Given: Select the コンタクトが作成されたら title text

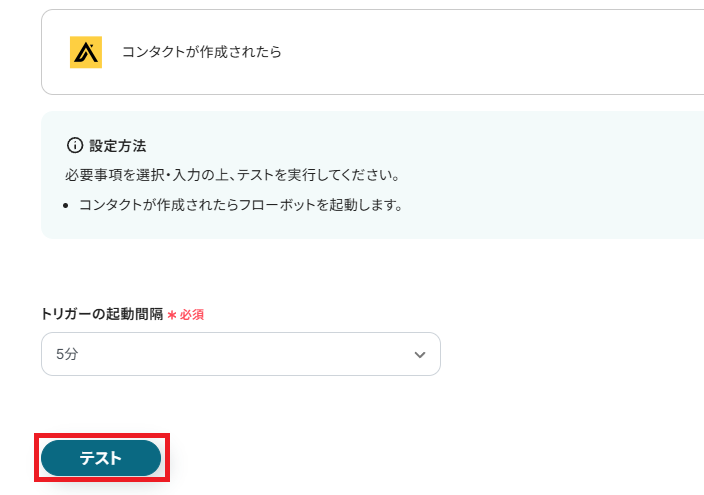Looking at the screenshot, I should point(201,52).
